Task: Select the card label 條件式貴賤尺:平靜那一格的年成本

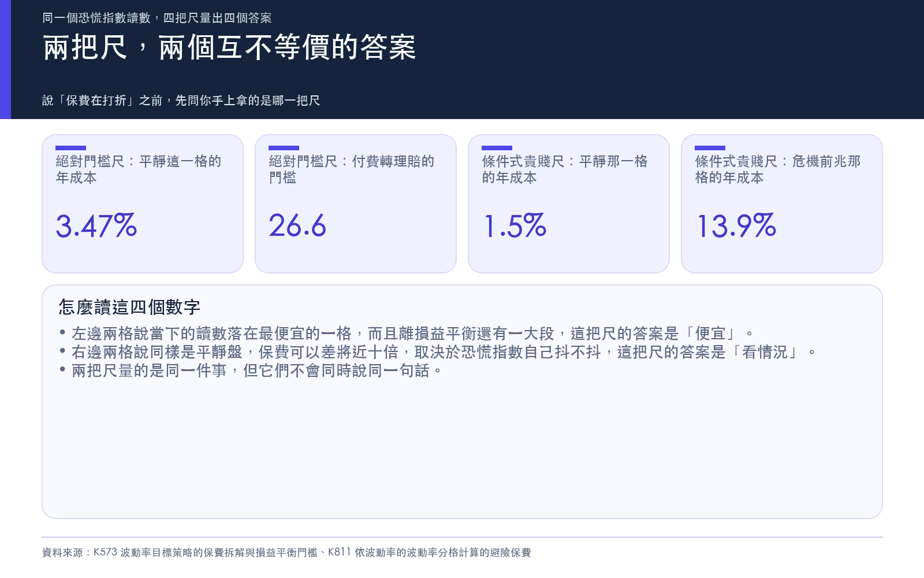Action: [x=565, y=169]
